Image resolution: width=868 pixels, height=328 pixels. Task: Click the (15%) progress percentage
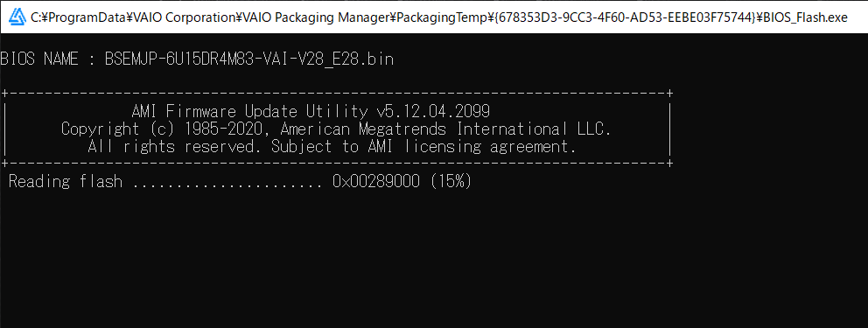[451, 181]
